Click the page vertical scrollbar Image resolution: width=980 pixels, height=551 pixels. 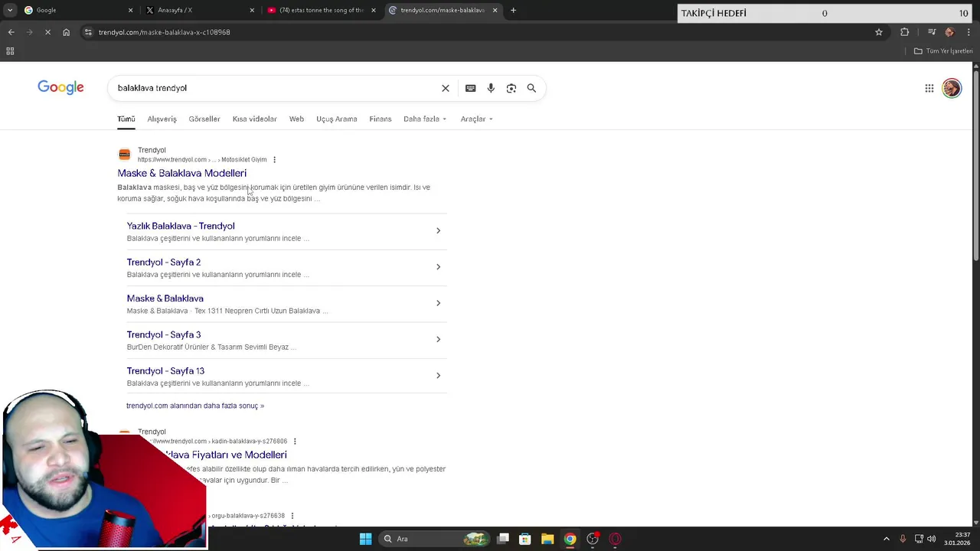pos(975,165)
